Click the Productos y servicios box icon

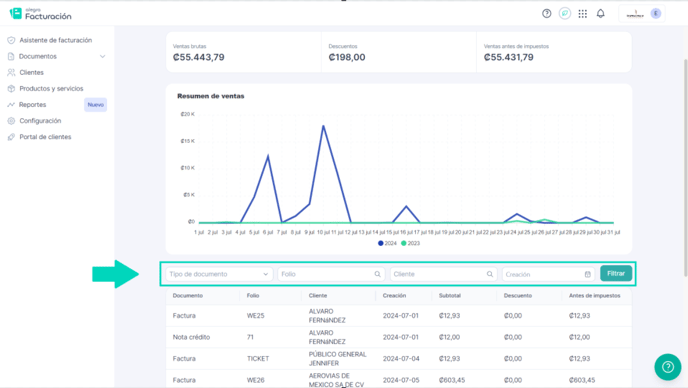pyautogui.click(x=11, y=88)
